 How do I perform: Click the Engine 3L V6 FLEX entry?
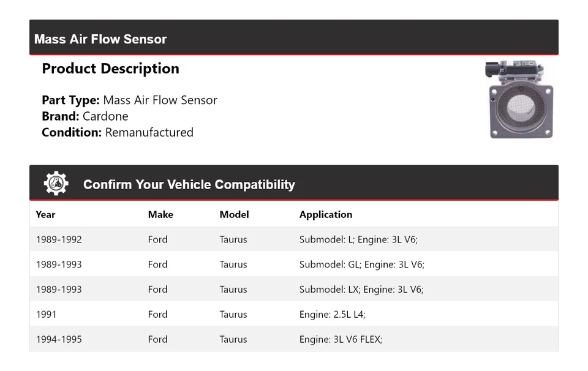click(341, 339)
